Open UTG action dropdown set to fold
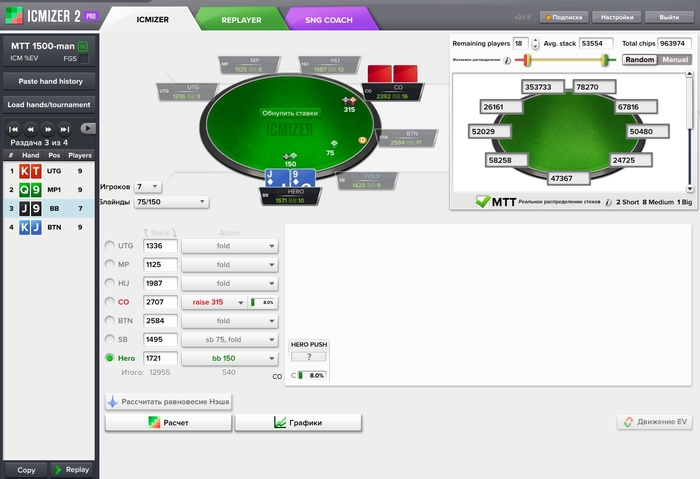This screenshot has width=700, height=479. (x=229, y=246)
